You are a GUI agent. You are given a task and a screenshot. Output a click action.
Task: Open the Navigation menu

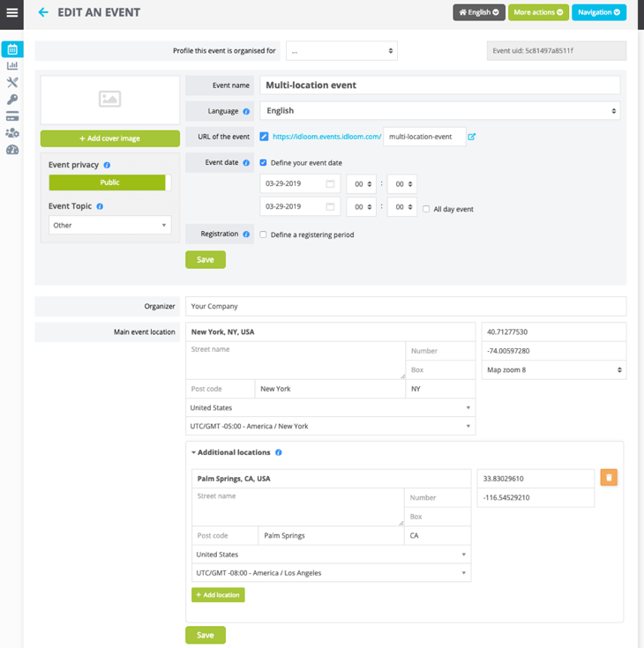[599, 12]
